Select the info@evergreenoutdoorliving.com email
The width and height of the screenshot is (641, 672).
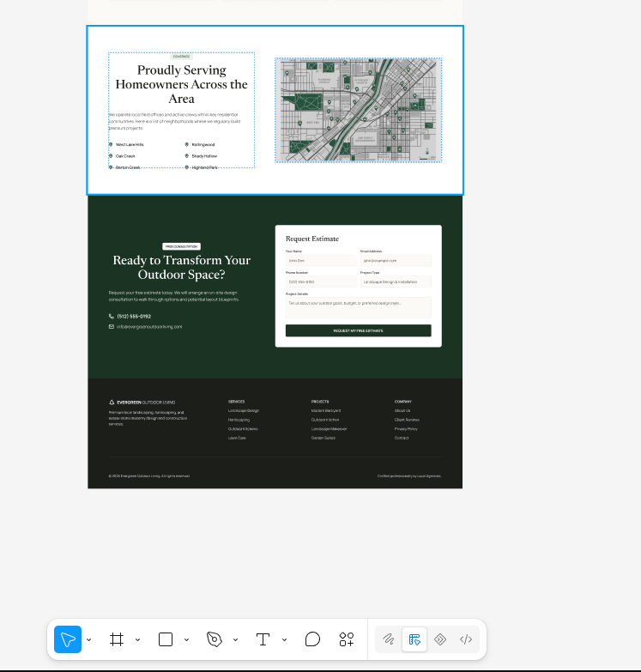[x=149, y=327]
